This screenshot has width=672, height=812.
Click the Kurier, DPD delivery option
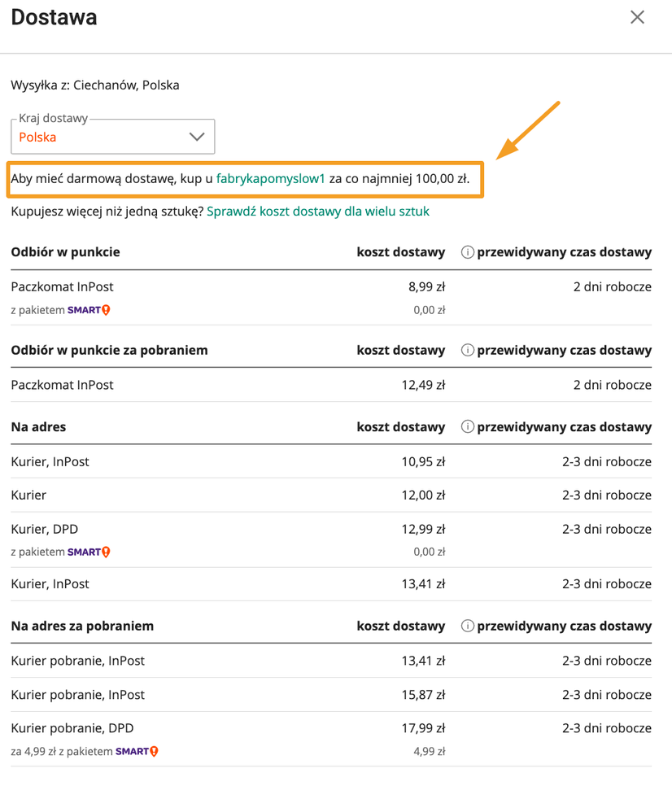click(x=45, y=529)
